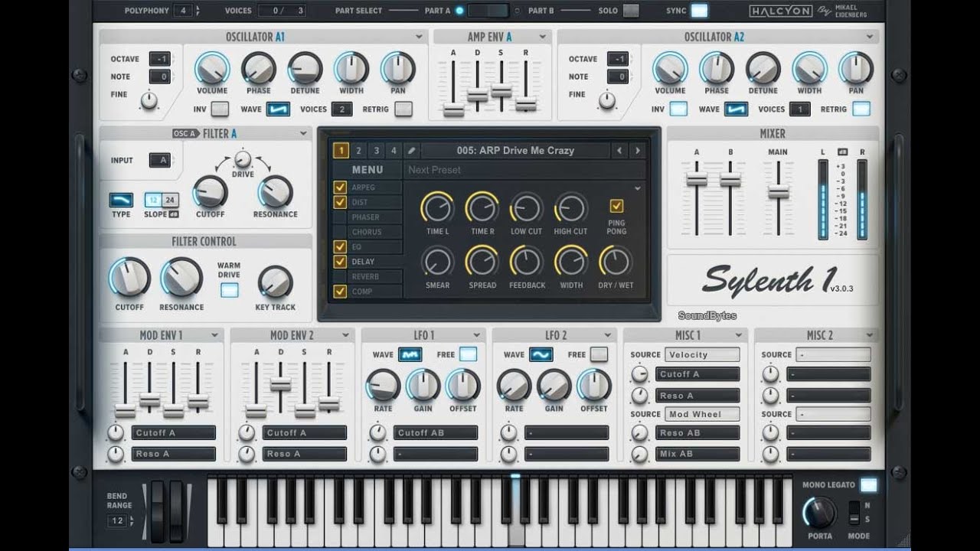Viewport: 980px width, 551px height.
Task: Open the Oscillator A1 header dropdown
Action: point(419,37)
